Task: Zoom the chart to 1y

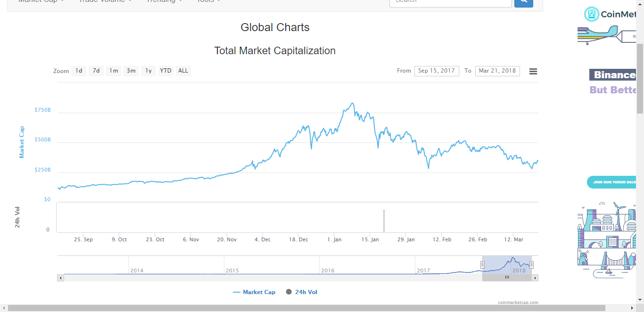Action: [149, 71]
